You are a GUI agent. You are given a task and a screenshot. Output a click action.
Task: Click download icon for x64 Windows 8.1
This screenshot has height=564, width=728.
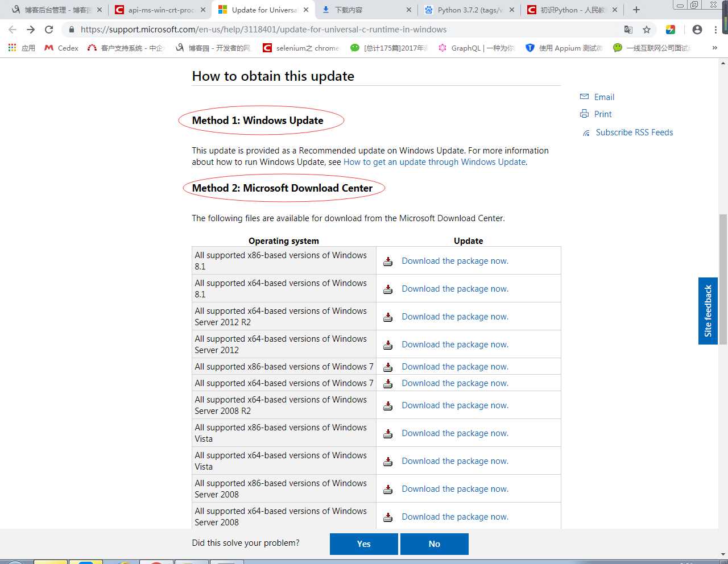388,289
